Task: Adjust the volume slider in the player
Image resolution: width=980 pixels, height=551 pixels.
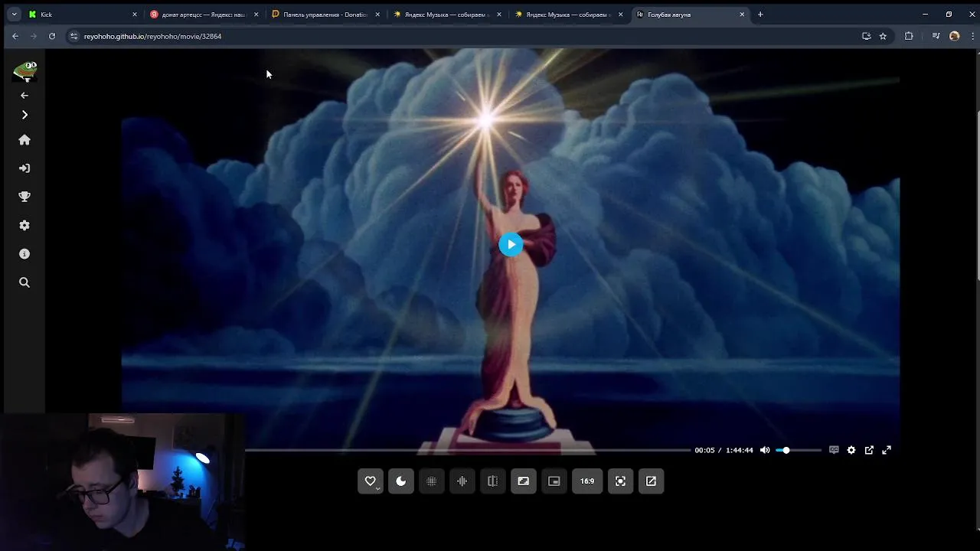Action: [798, 450]
